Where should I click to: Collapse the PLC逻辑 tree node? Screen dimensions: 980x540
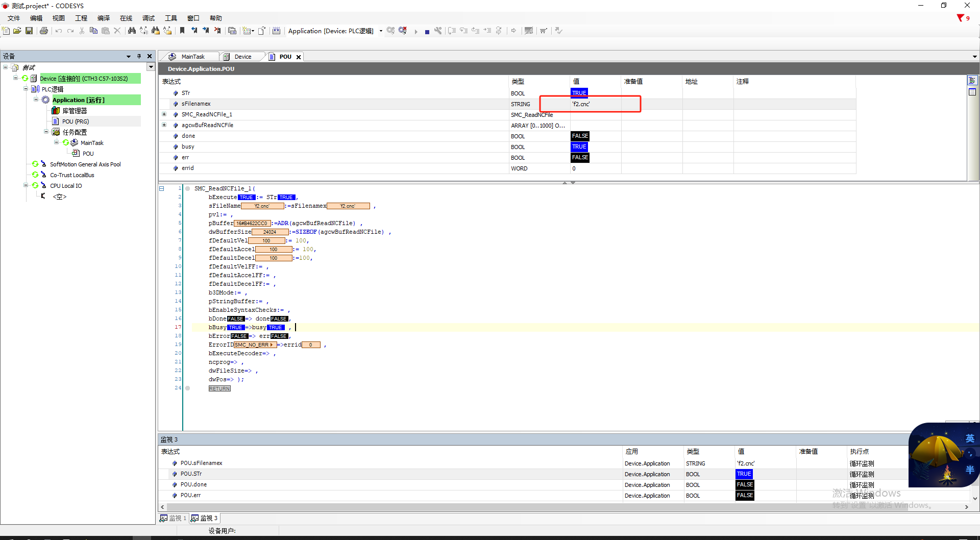pyautogui.click(x=26, y=89)
